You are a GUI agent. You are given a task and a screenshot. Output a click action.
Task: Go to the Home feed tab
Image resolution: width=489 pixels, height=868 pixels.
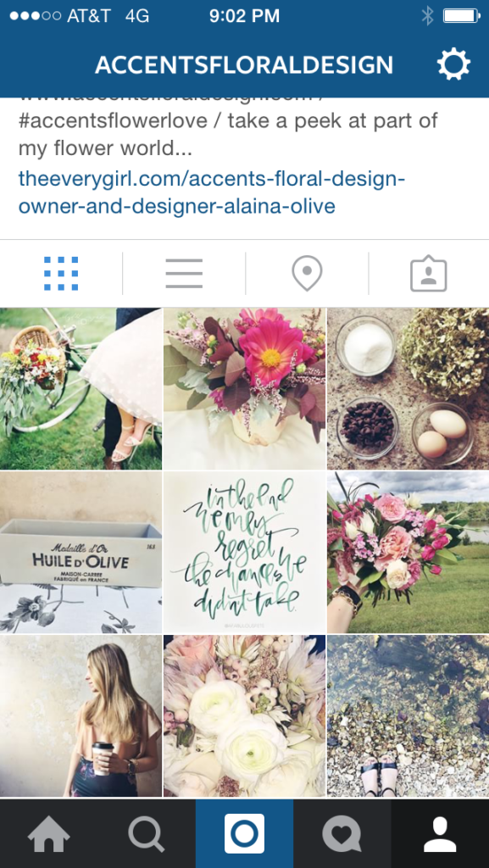48,834
